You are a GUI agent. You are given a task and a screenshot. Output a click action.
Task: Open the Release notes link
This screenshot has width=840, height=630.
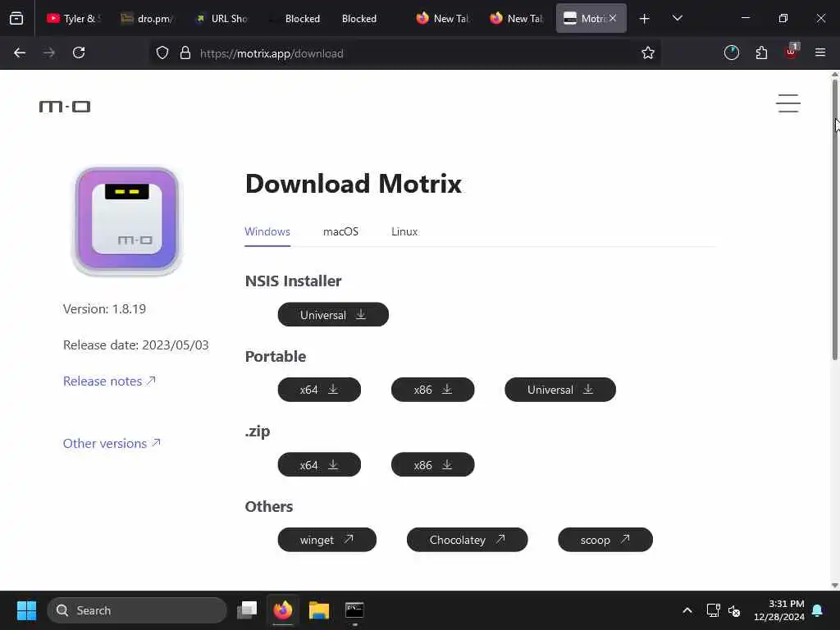click(109, 381)
